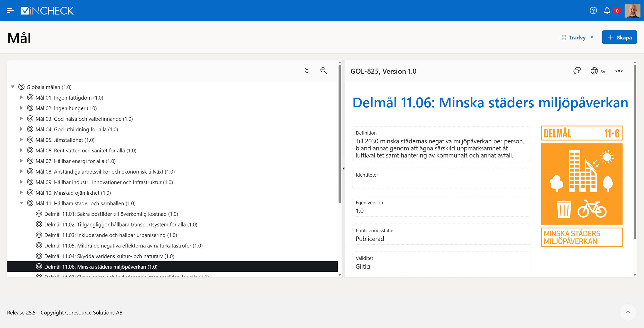Click the scroll-to-top round button

click(x=628, y=312)
